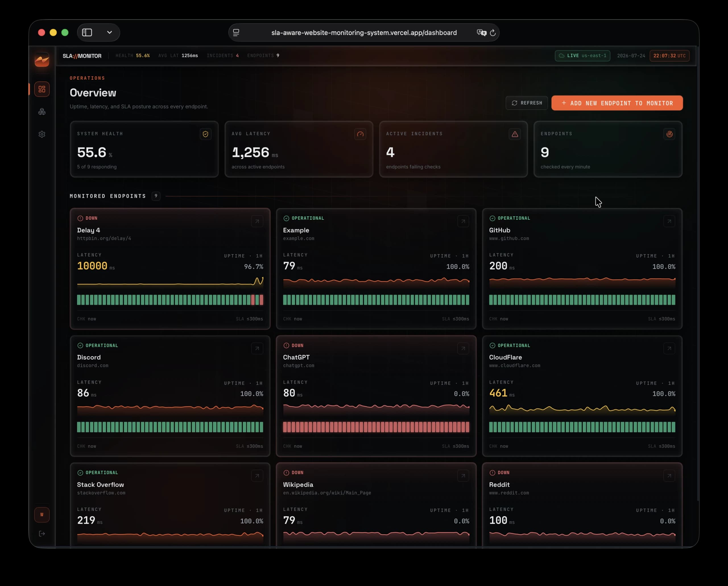
Task: Click the SLA Monitor logo icon in sidebar
Action: click(x=42, y=60)
